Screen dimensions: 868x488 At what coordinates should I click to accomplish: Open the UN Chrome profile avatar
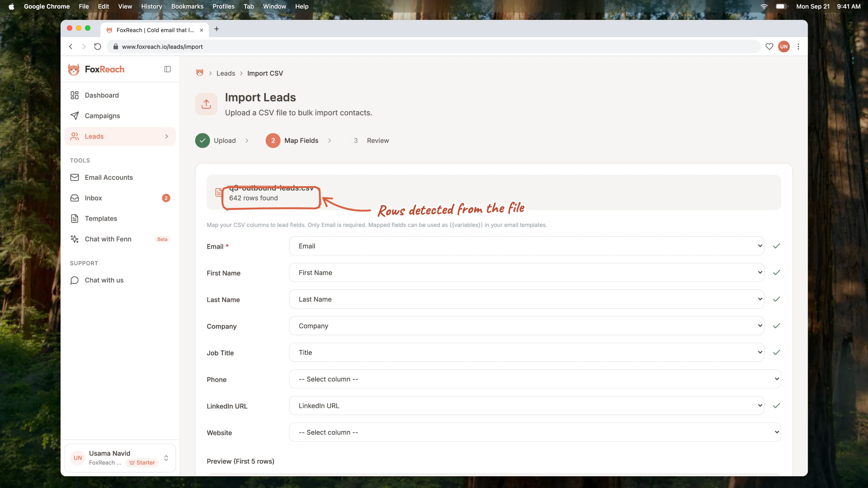point(784,46)
